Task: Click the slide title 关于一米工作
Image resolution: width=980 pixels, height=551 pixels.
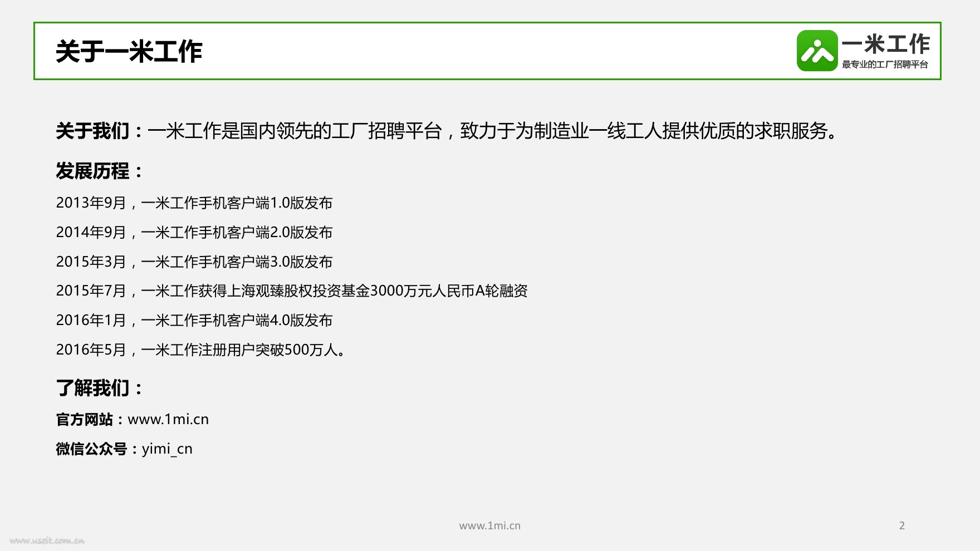Action: [129, 52]
